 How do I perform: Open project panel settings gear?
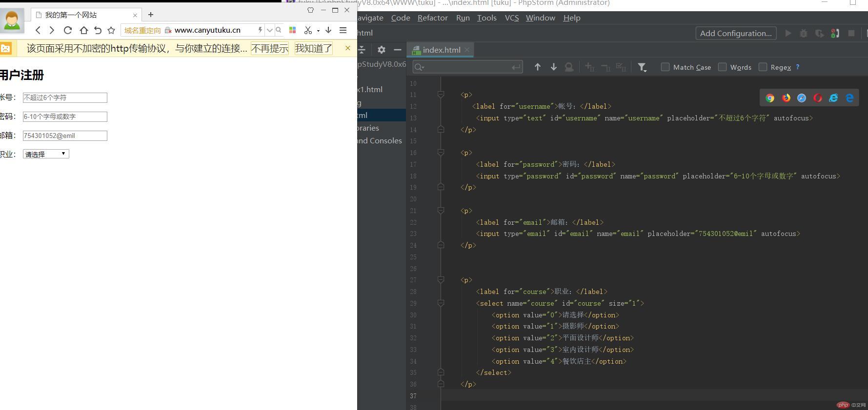click(x=382, y=50)
